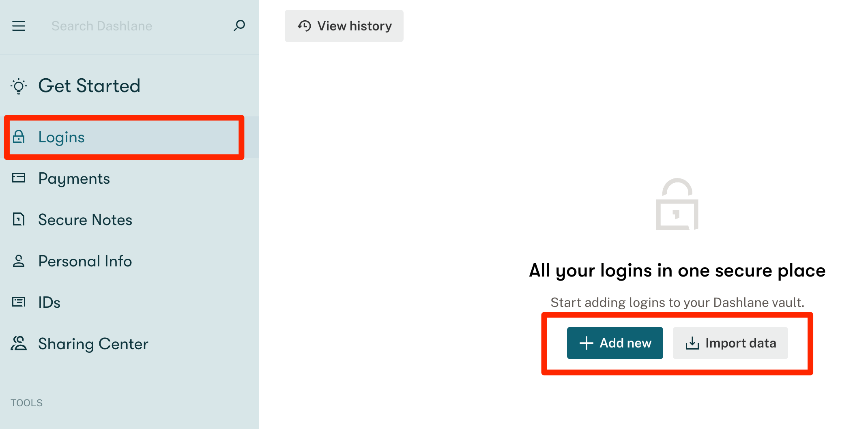
Task: Open Sharing Center
Action: [129, 344]
